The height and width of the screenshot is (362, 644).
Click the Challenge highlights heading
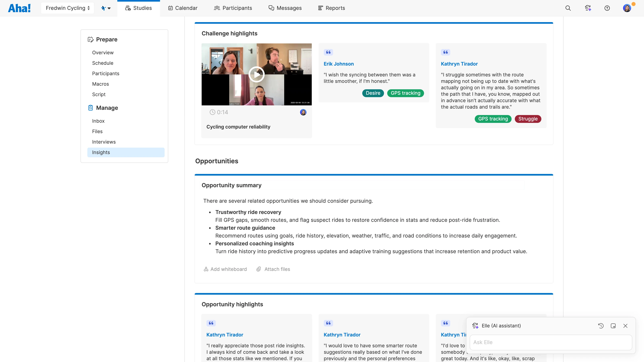(229, 33)
